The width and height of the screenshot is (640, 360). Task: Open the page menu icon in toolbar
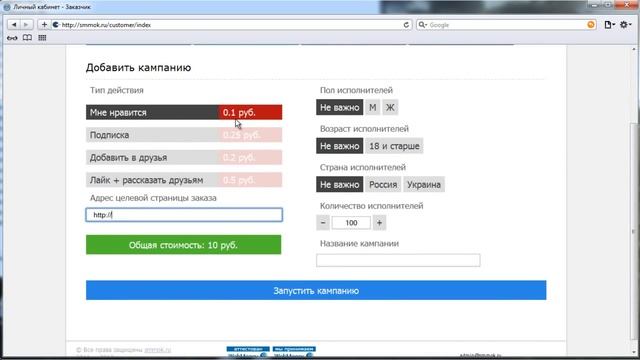pos(609,25)
